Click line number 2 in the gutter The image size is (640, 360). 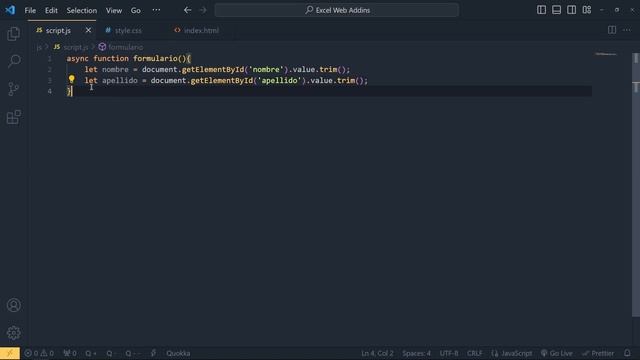pyautogui.click(x=49, y=70)
